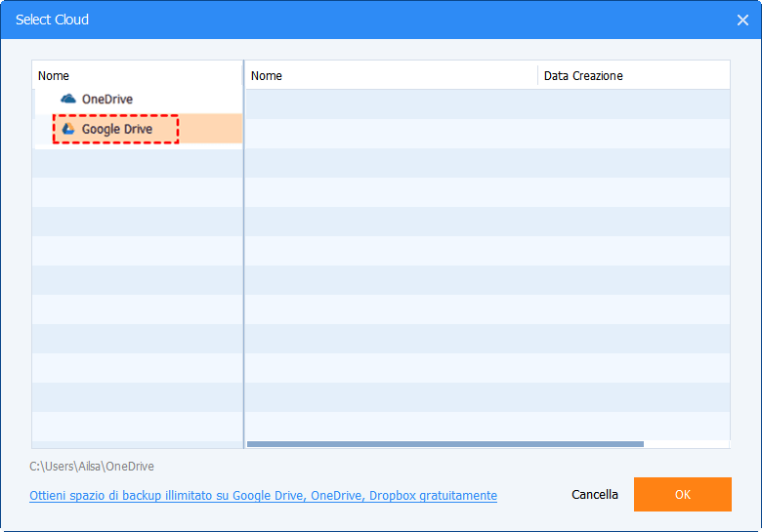Click the left pane Nome column header

point(138,75)
